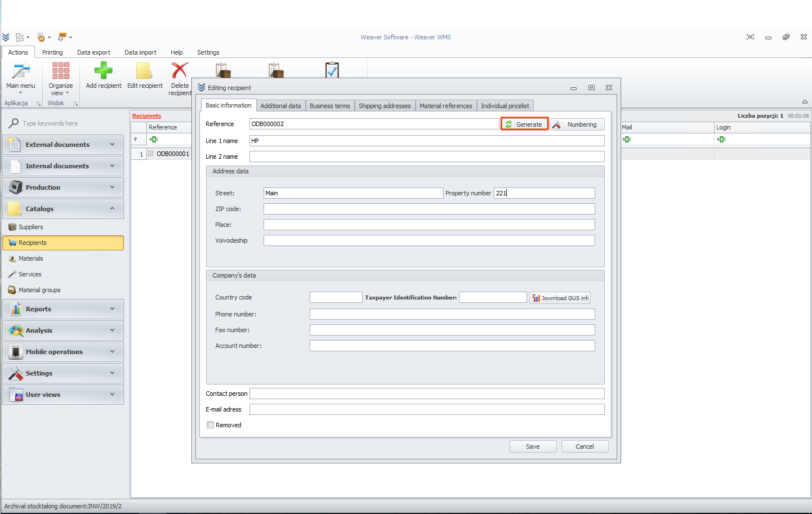
Task: Switch to Shipping addresses tab
Action: pos(385,106)
